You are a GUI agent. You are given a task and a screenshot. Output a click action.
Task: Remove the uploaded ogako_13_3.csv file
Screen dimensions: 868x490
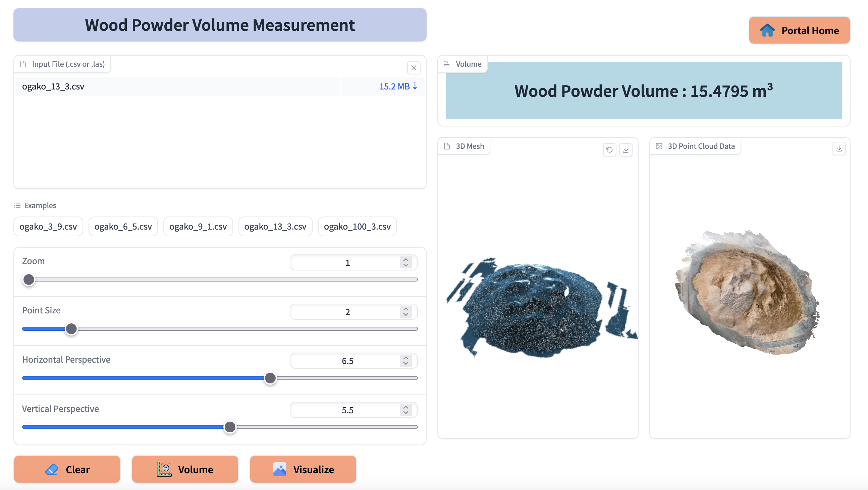click(x=414, y=68)
